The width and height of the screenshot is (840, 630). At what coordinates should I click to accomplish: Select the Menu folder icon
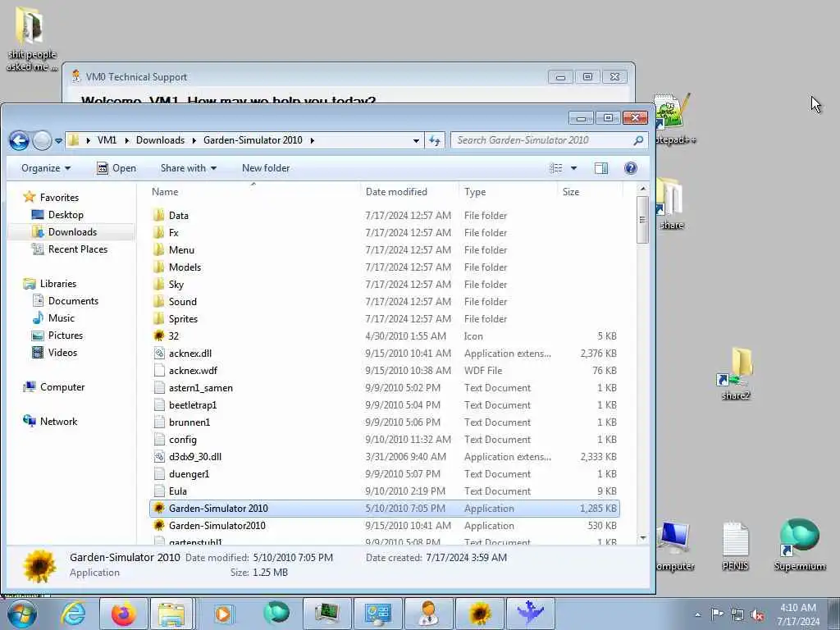pyautogui.click(x=158, y=249)
